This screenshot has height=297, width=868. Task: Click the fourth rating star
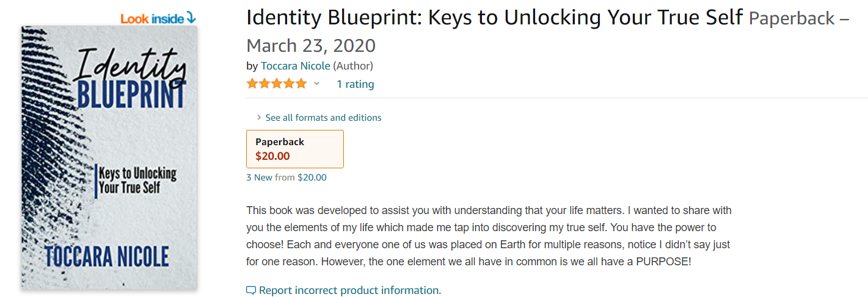point(289,84)
